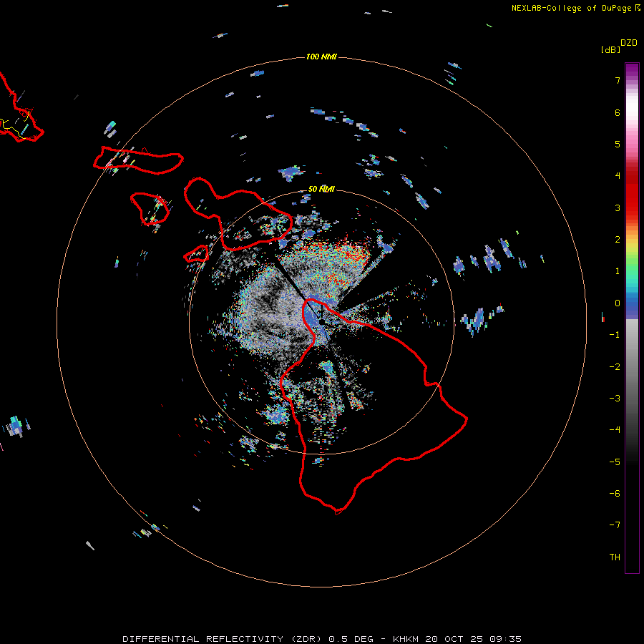Screen dimensions: 644x644
Task: Click the 3 value on the ZDR scale
Action: [618, 208]
